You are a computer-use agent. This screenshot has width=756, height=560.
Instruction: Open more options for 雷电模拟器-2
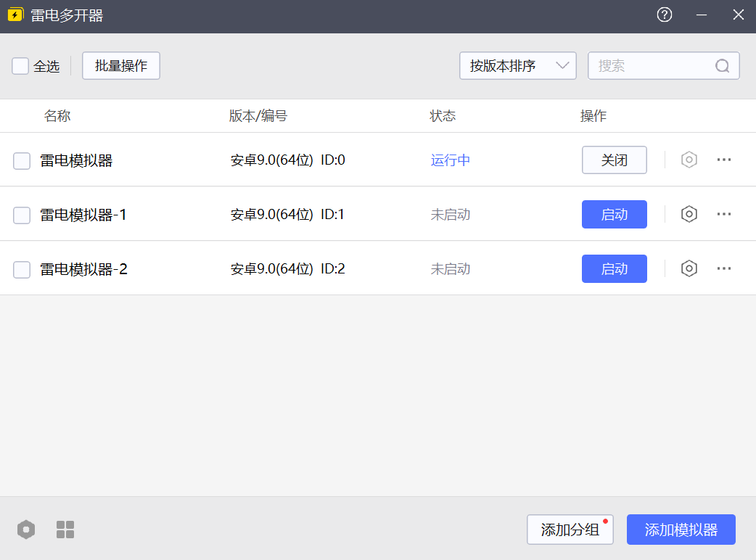coord(723,268)
